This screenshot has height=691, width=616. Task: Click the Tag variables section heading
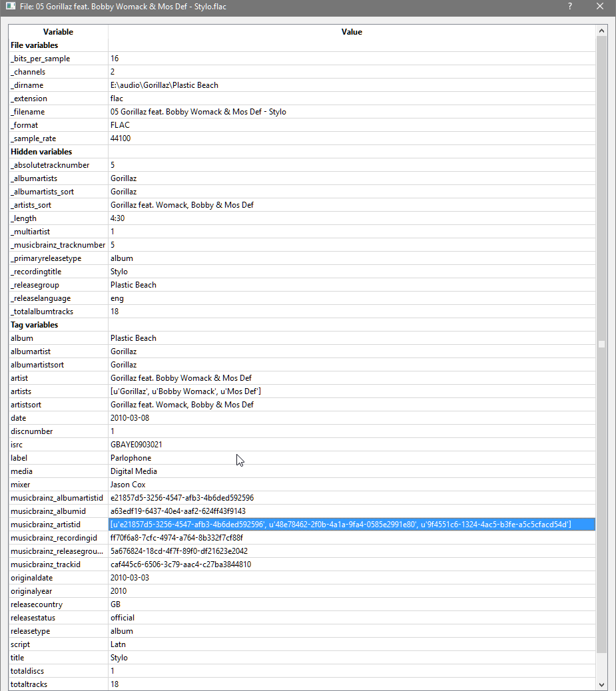coord(34,325)
